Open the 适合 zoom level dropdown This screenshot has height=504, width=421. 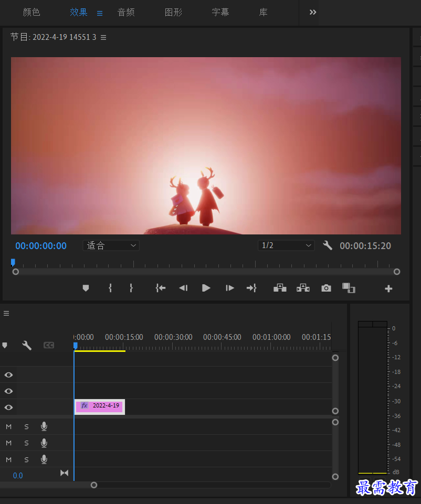pos(111,245)
